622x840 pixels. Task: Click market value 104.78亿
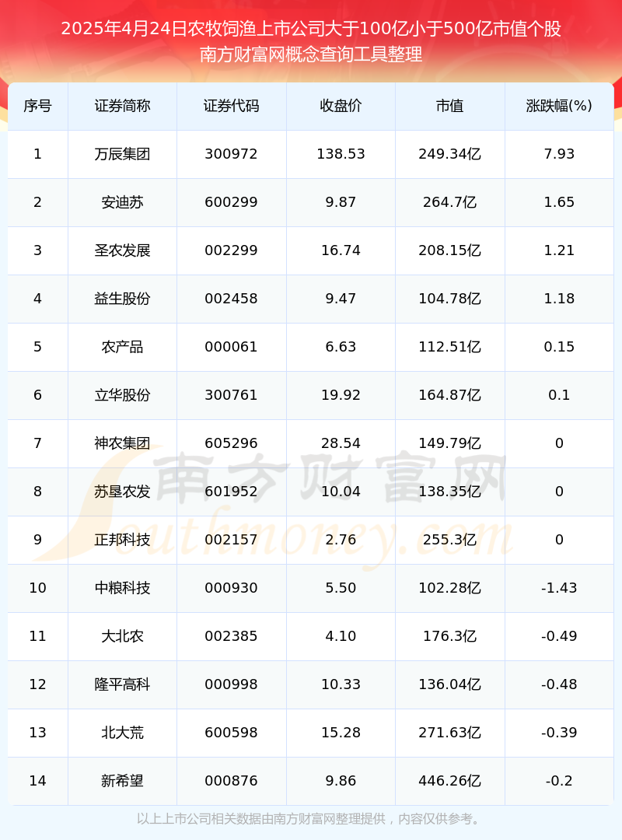(x=450, y=299)
